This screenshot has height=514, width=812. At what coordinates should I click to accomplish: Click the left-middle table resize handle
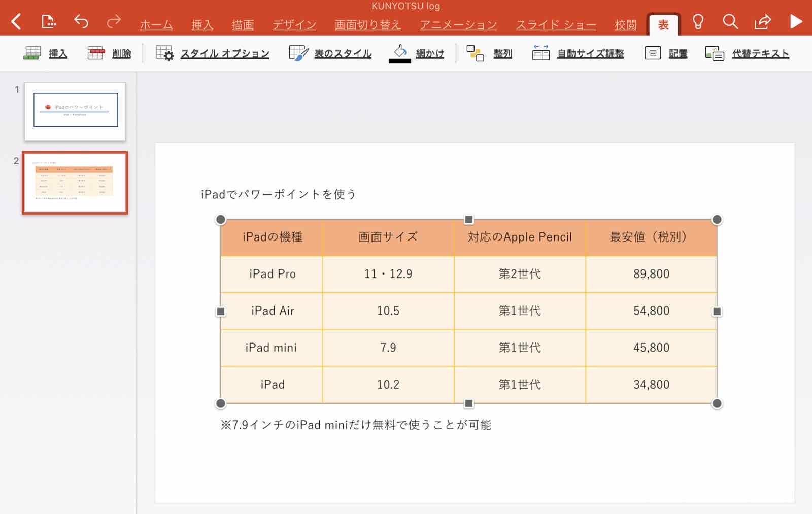coord(220,311)
